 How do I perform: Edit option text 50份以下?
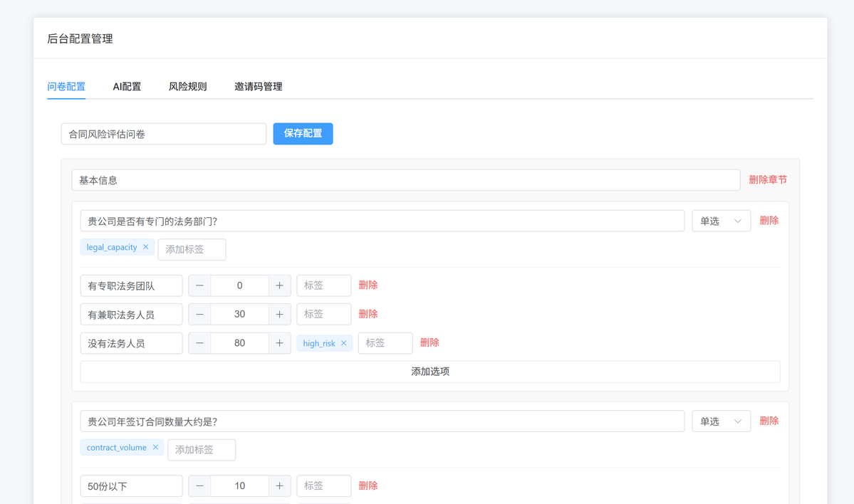pyautogui.click(x=131, y=486)
